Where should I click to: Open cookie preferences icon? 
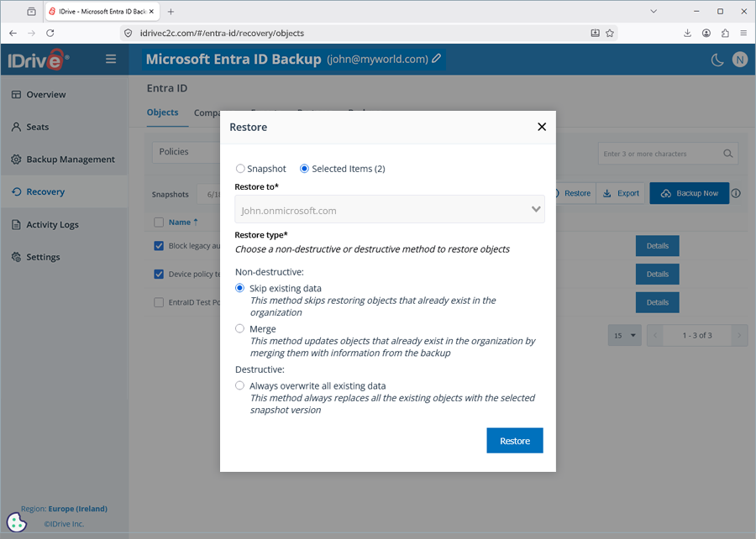pyautogui.click(x=17, y=522)
